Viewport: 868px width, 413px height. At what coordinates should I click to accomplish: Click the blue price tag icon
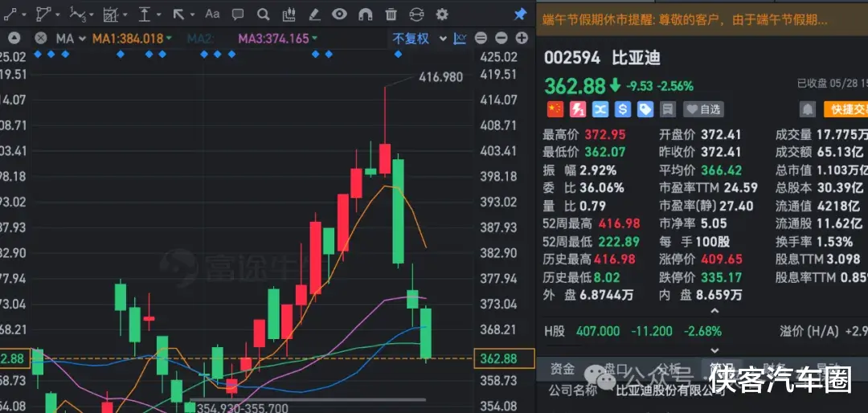[645, 109]
